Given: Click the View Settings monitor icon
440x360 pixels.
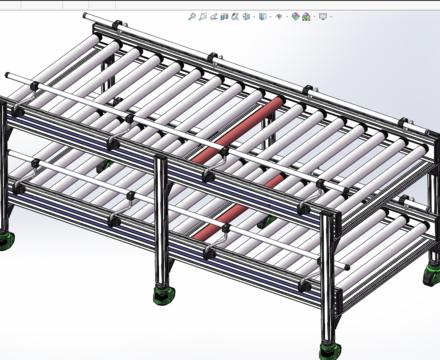Looking at the screenshot, I should click(323, 16).
